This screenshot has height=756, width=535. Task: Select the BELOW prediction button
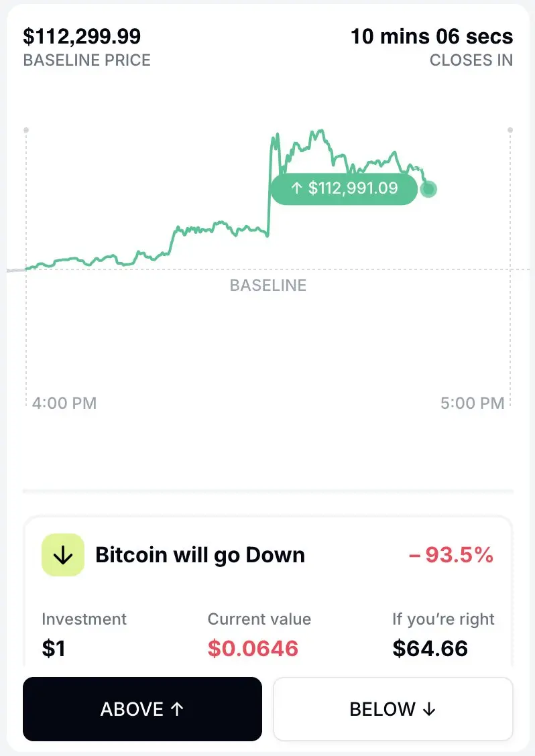point(393,709)
